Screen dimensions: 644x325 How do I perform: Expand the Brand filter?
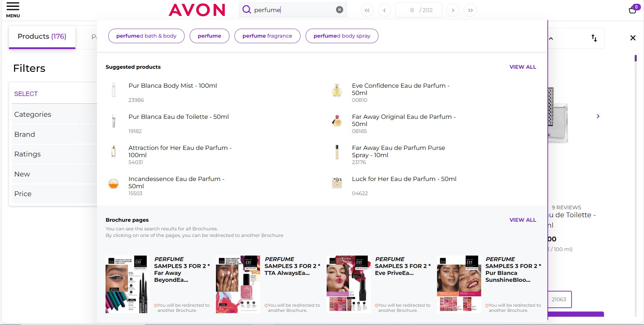(24, 134)
